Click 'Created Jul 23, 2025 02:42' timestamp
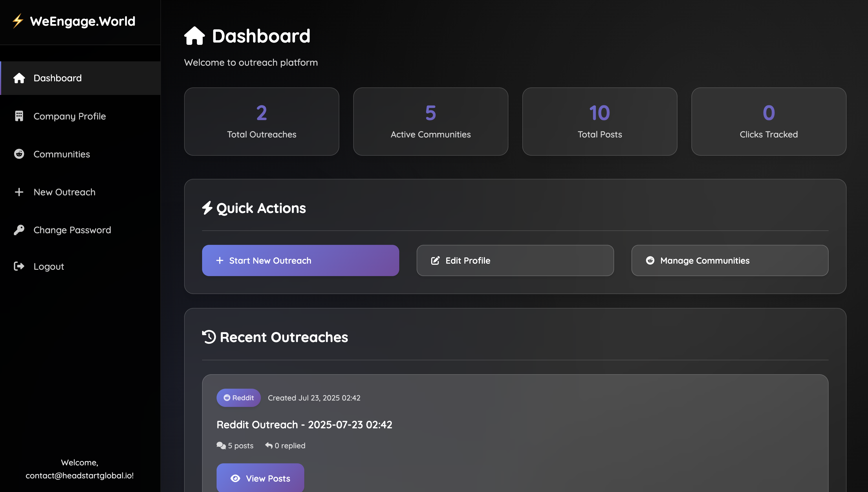 [314, 398]
